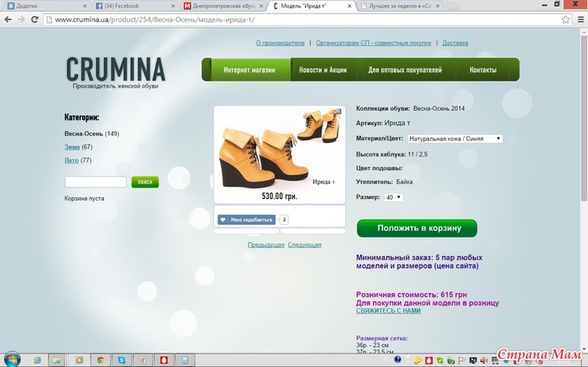
Task: Open the Chrome hamburger menu
Action: pos(580,20)
